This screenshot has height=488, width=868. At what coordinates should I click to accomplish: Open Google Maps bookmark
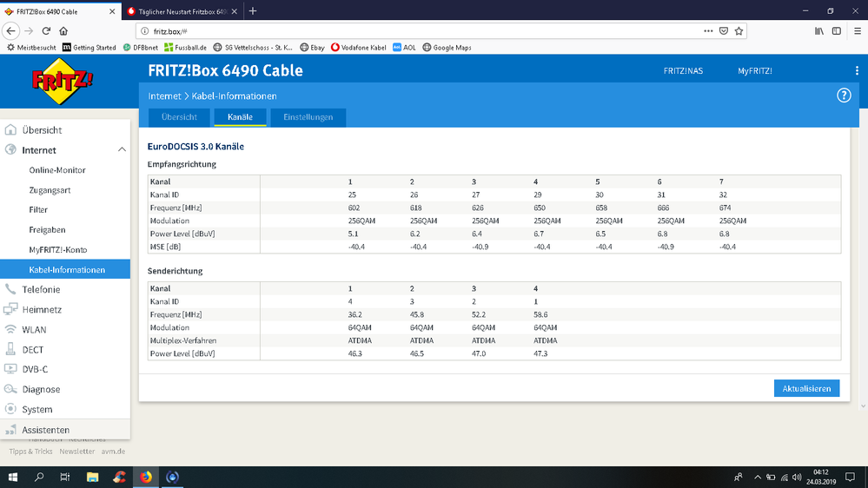click(x=447, y=48)
